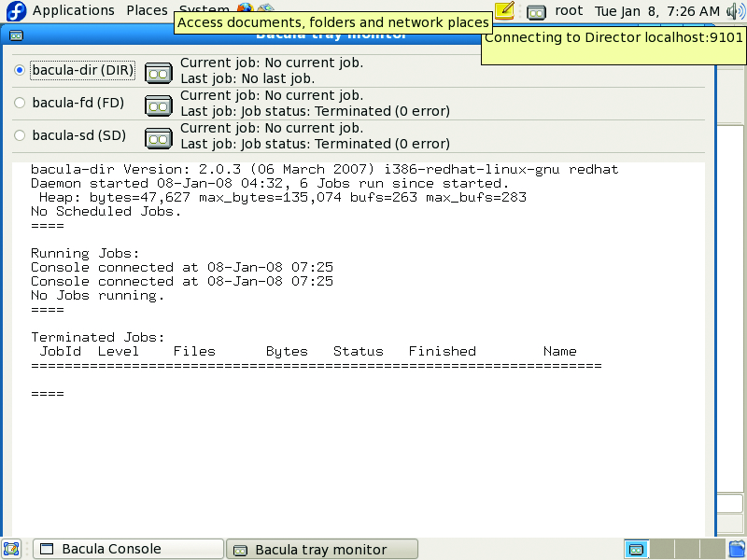Click the bacula-sd cassette status icon

pos(159,137)
